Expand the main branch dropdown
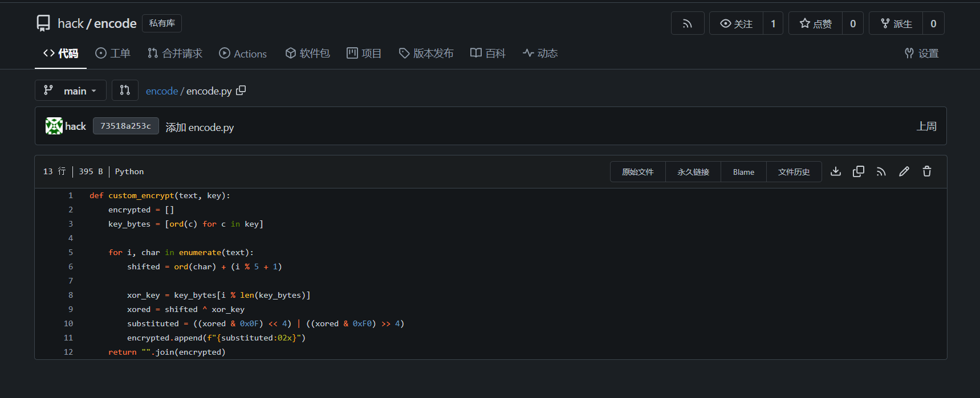This screenshot has height=398, width=980. [71, 91]
